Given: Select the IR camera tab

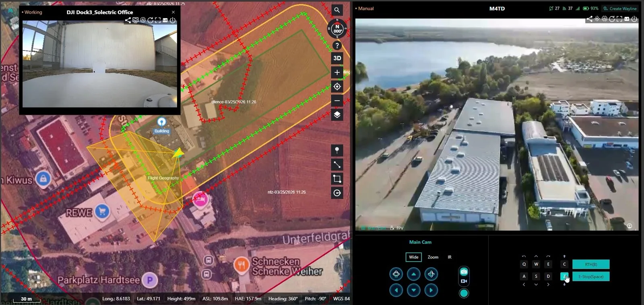Looking at the screenshot, I should 450,257.
